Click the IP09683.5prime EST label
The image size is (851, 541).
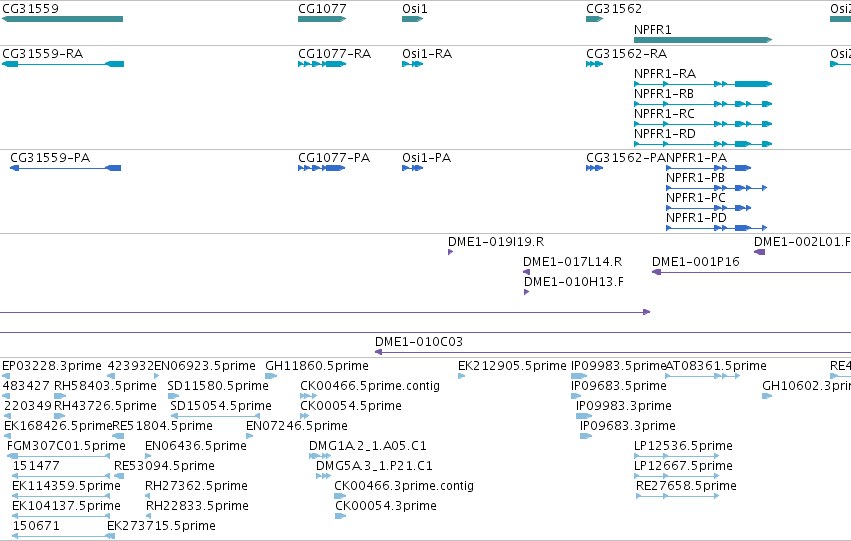(x=619, y=386)
